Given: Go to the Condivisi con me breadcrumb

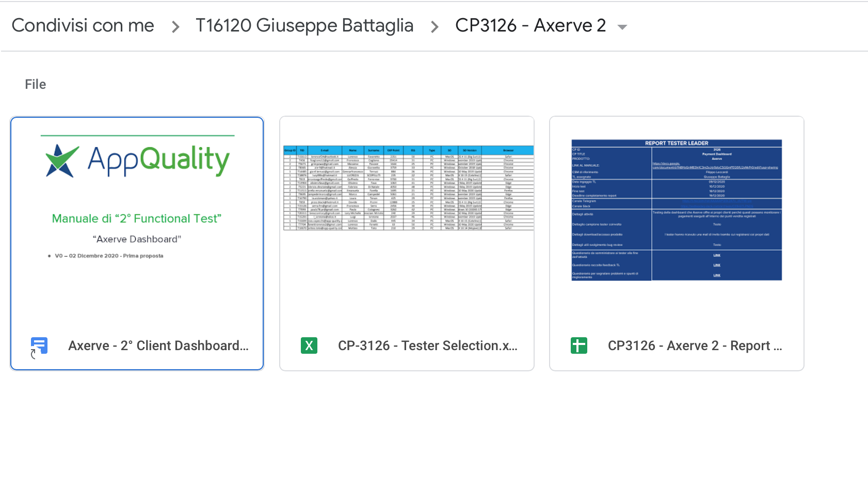Looking at the screenshot, I should [83, 25].
